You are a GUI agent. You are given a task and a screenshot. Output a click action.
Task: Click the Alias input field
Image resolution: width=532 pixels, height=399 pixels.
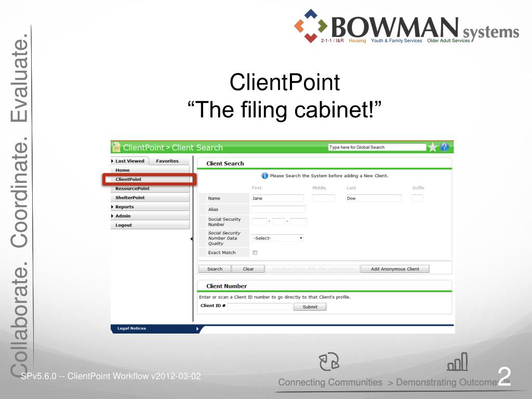click(x=278, y=209)
